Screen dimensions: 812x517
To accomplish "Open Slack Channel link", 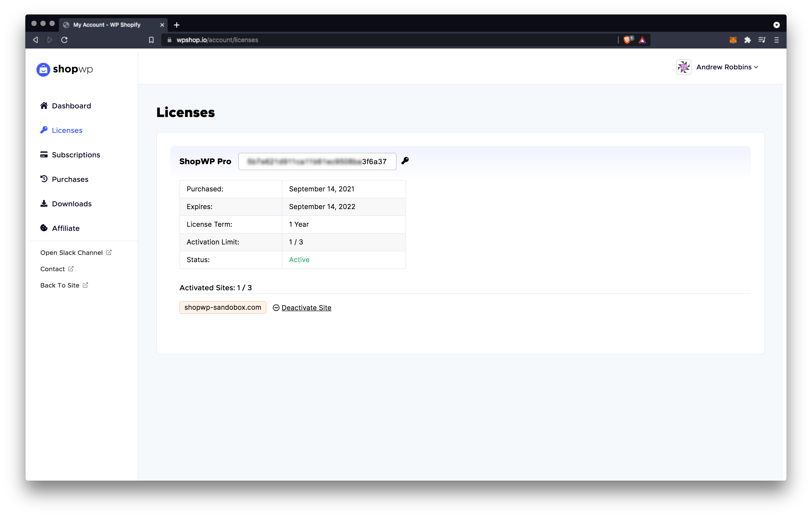I will click(x=71, y=253).
